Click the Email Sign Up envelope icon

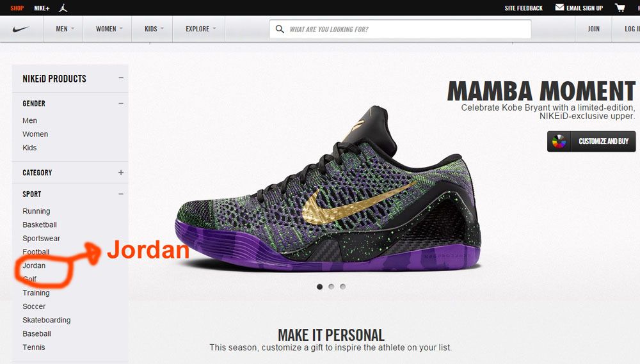tap(559, 7)
